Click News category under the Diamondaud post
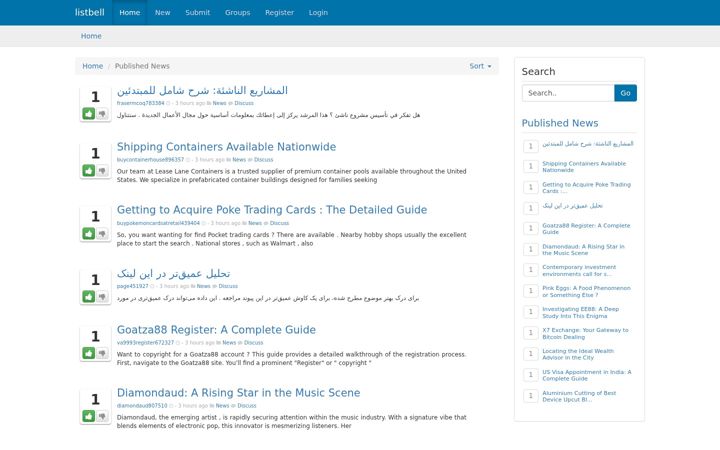 [222, 406]
